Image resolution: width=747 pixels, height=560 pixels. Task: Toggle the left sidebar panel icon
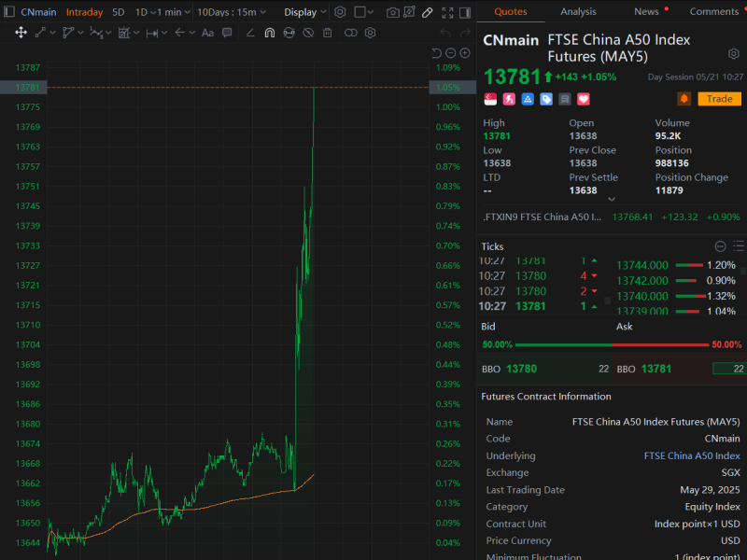pyautogui.click(x=9, y=12)
